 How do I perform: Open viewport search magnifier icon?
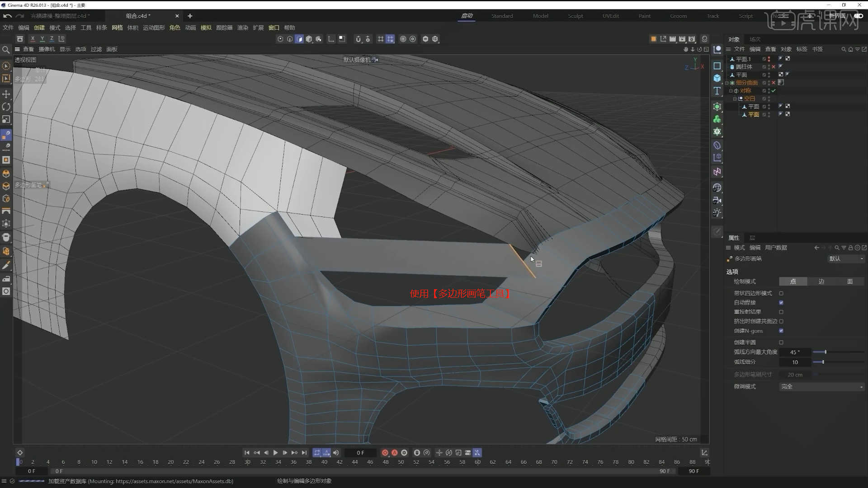(x=6, y=50)
